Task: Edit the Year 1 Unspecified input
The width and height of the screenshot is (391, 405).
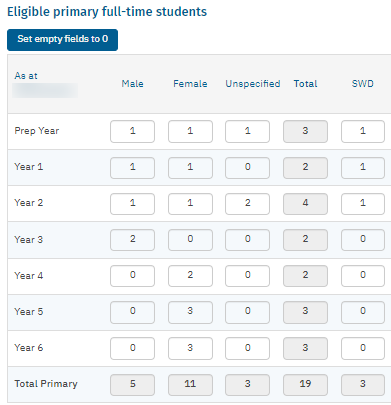Action: click(x=247, y=167)
